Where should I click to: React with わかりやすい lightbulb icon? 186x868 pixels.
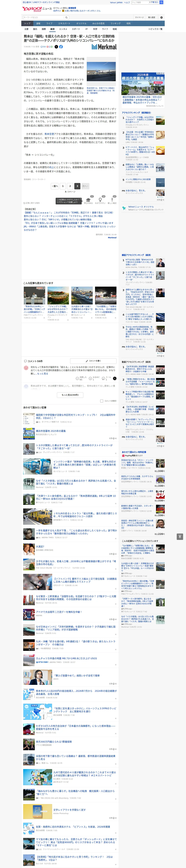[100, 199]
